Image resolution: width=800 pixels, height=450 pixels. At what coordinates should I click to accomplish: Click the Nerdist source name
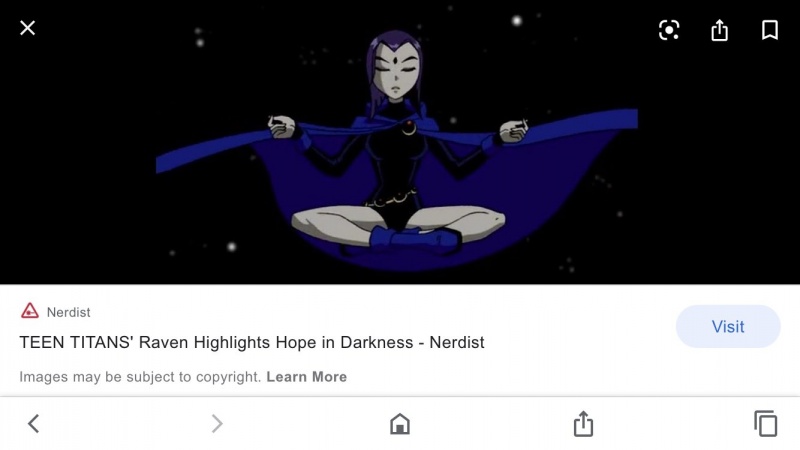(x=68, y=312)
